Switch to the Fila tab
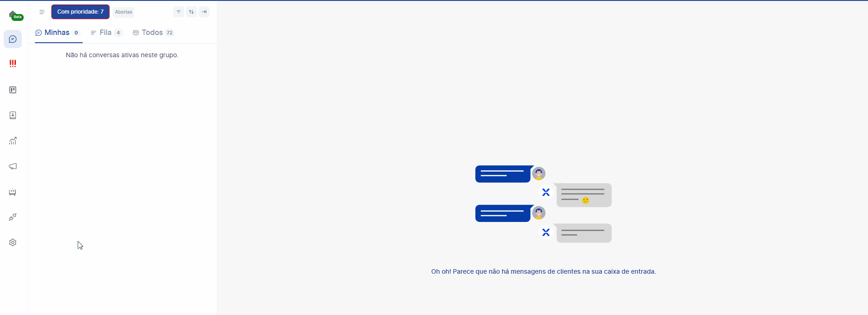The width and height of the screenshot is (868, 315). pyautogui.click(x=106, y=33)
